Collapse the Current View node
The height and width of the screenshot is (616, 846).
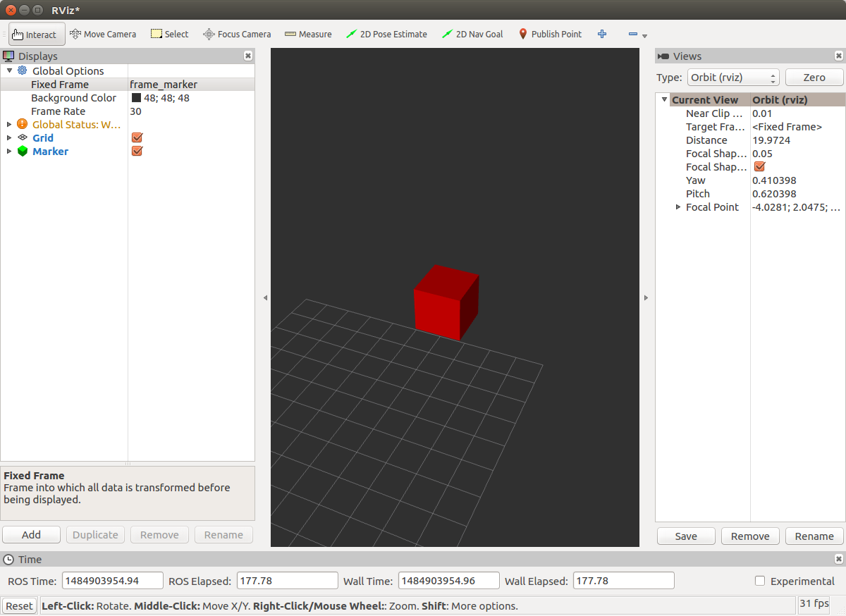pos(664,100)
